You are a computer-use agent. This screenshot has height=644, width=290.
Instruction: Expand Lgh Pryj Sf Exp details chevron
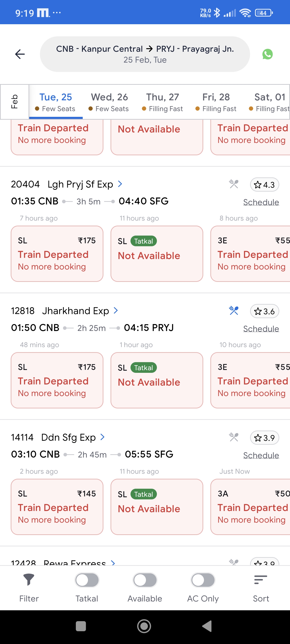(120, 184)
